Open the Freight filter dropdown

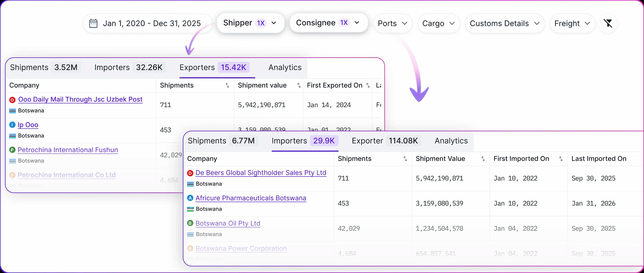coord(572,23)
